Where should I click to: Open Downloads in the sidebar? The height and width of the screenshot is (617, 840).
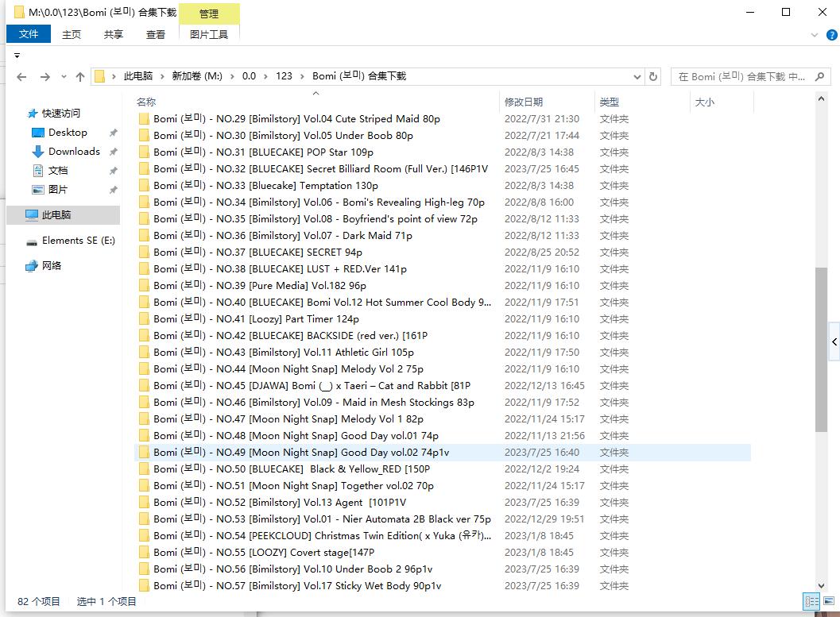pyautogui.click(x=74, y=152)
